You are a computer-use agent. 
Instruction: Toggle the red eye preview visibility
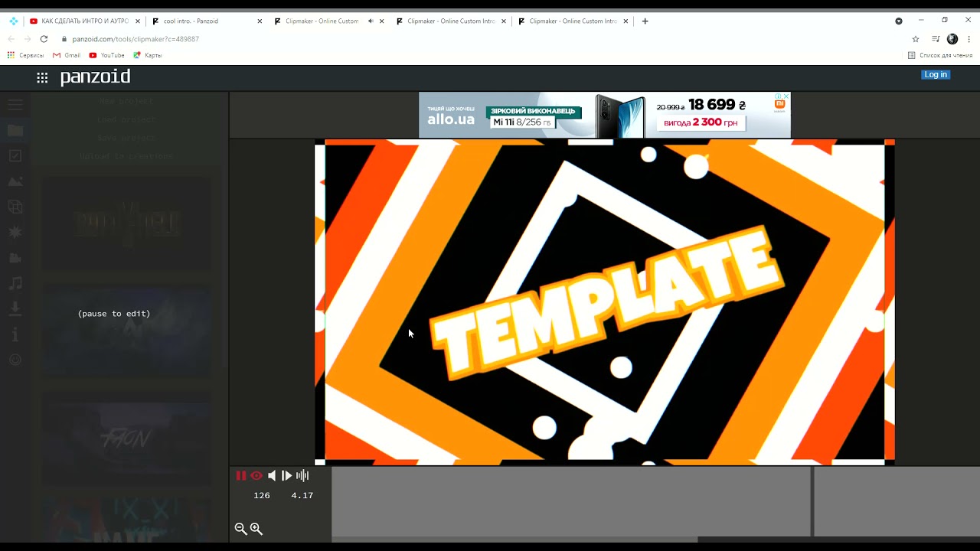pos(256,475)
